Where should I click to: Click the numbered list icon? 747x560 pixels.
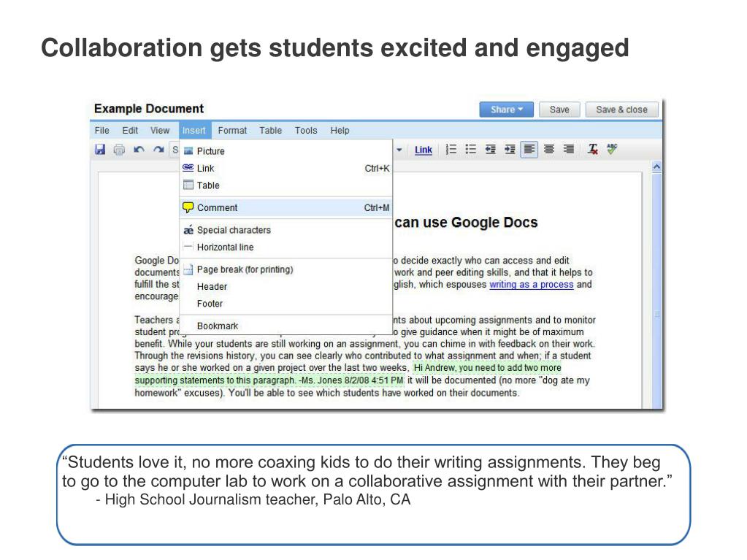[451, 150]
